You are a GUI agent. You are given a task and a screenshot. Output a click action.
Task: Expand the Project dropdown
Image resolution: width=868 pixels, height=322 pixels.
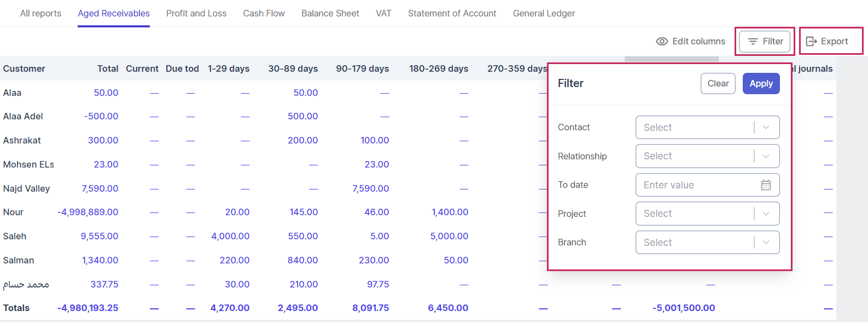(x=707, y=214)
